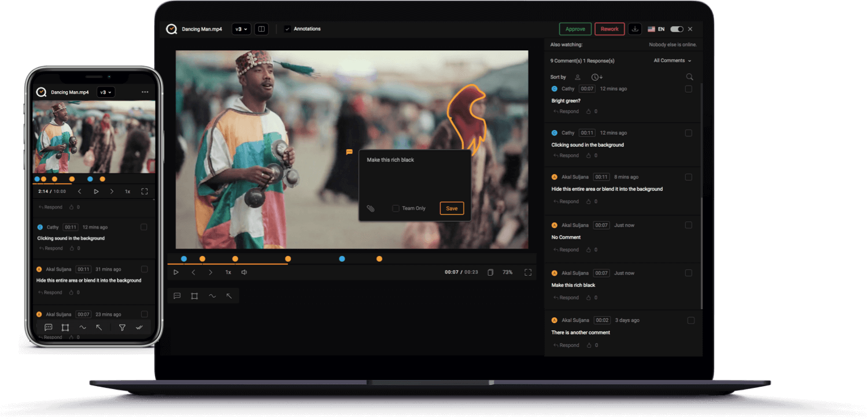This screenshot has height=419, width=868.
Task: Select the freehand squiggle tool on laptop
Action: (x=212, y=296)
